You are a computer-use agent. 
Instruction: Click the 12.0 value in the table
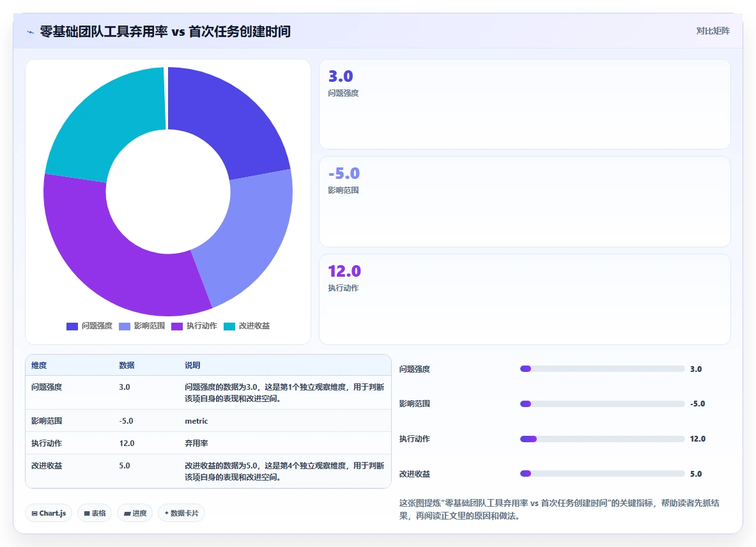(x=127, y=443)
